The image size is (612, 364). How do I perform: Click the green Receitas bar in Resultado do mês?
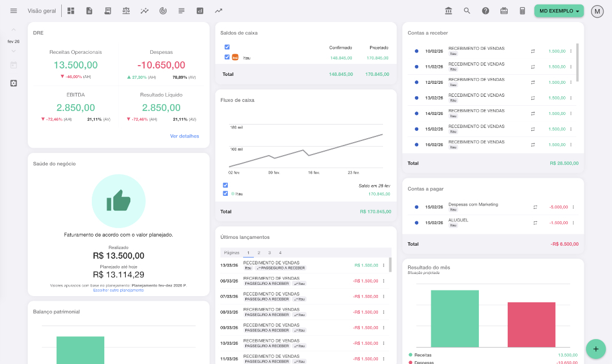(x=454, y=319)
